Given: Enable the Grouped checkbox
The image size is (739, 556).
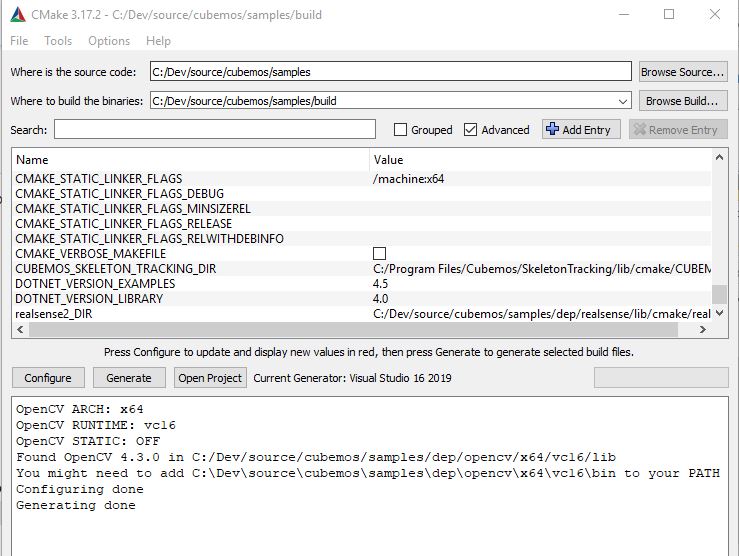Looking at the screenshot, I should (x=401, y=130).
